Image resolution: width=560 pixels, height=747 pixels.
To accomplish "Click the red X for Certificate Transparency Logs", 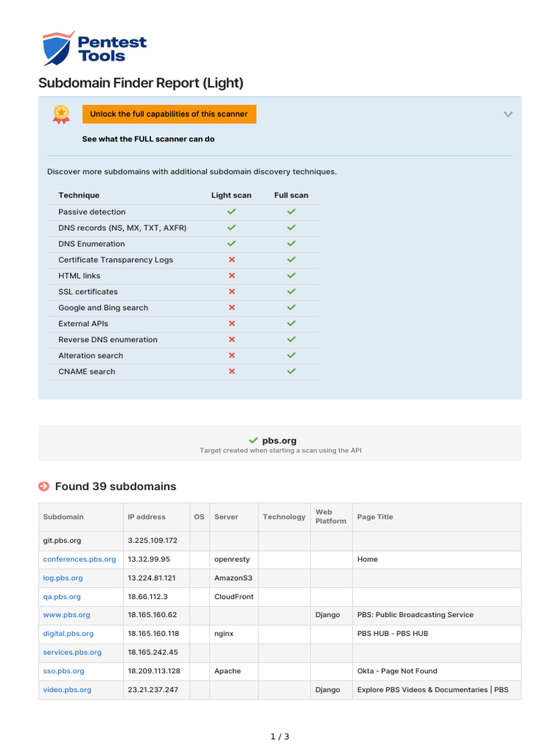I will point(232,260).
